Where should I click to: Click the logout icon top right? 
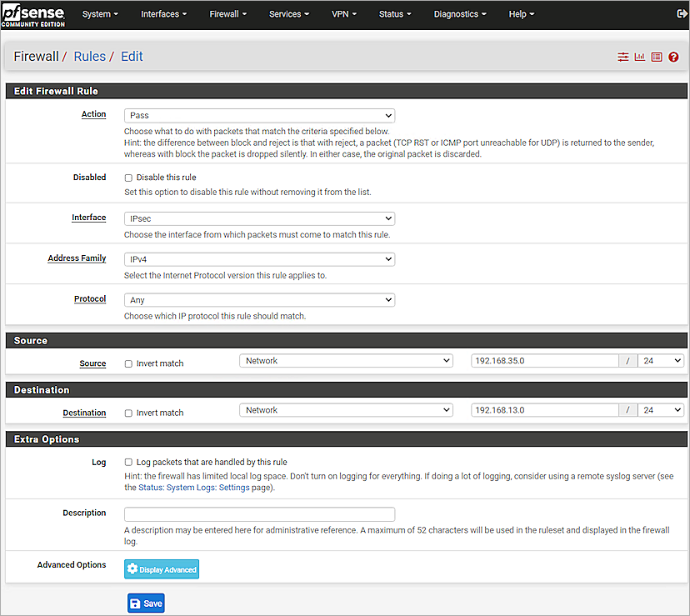(680, 13)
